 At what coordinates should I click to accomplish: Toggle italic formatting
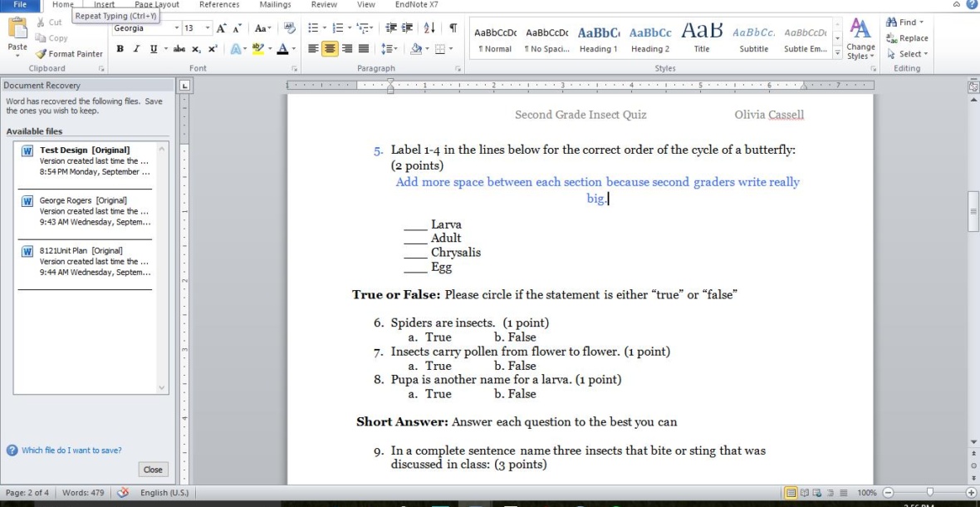(135, 49)
